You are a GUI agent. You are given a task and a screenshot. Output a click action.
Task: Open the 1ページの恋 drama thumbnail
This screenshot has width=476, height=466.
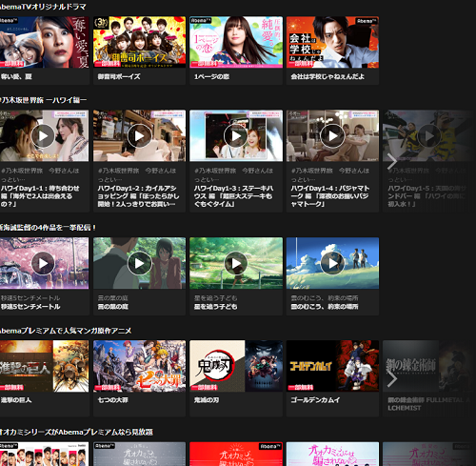pyautogui.click(x=236, y=42)
